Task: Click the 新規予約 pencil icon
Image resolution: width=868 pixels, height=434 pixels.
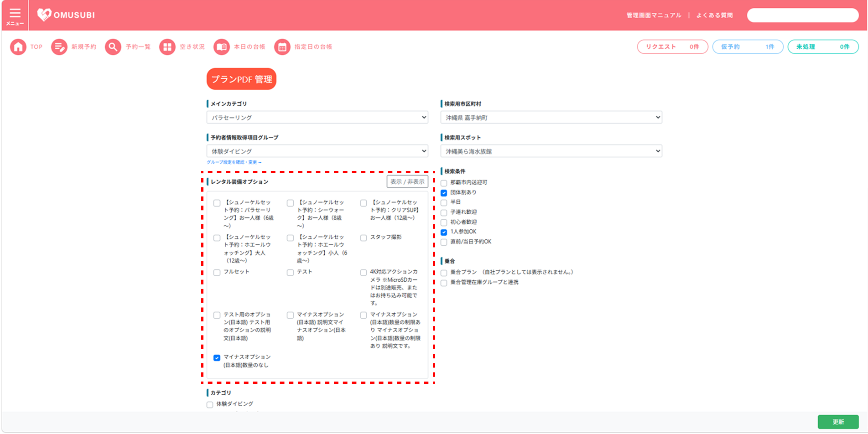Action: point(59,47)
